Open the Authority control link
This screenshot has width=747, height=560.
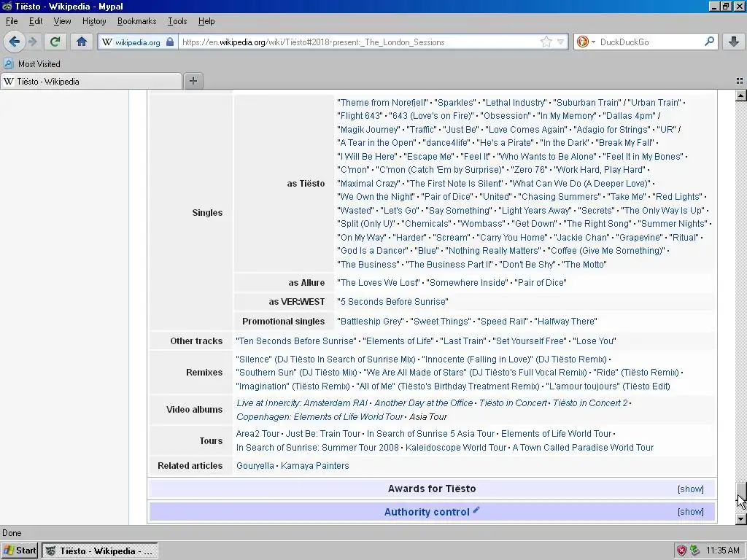pos(426,512)
